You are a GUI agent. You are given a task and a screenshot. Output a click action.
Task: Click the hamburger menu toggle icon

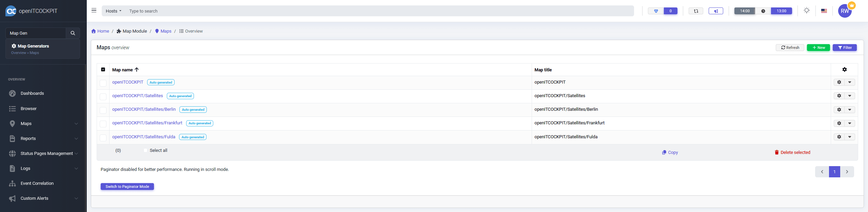click(x=94, y=11)
